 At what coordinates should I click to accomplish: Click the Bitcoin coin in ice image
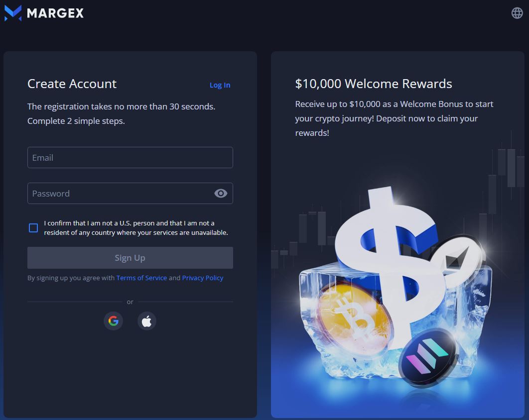click(x=354, y=318)
